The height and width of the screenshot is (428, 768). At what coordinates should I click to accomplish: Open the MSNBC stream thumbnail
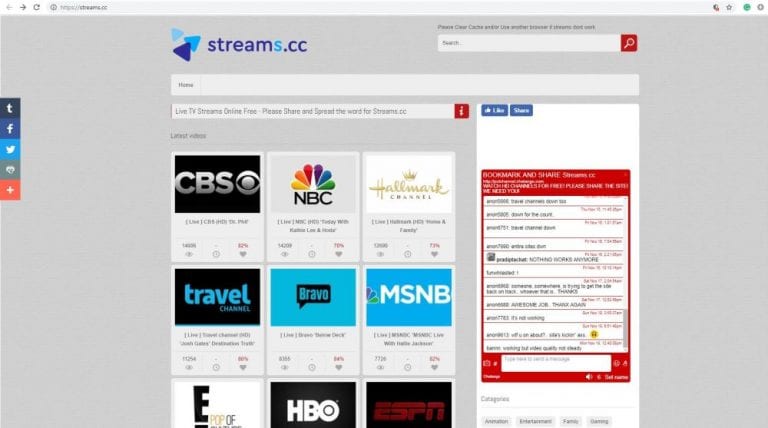coord(408,297)
